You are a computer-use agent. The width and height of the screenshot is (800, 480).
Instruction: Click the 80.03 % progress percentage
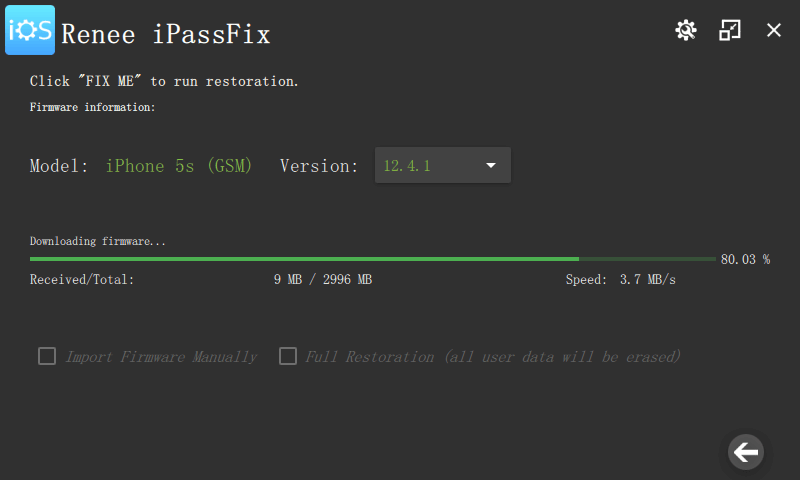pyautogui.click(x=745, y=259)
